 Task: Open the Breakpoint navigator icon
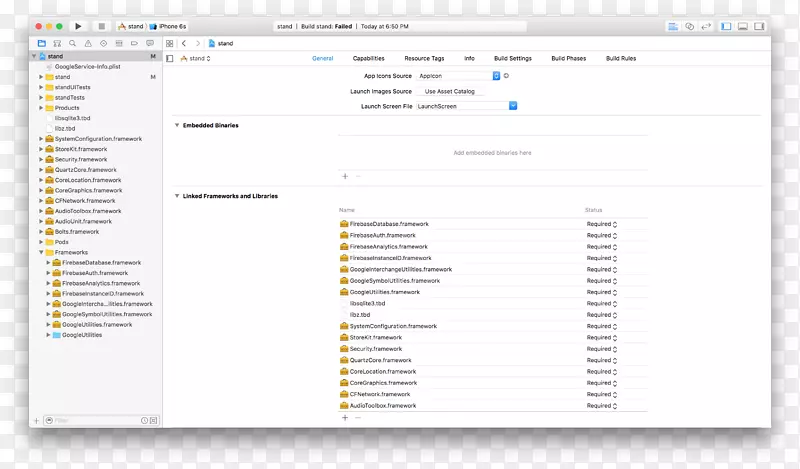pos(134,43)
